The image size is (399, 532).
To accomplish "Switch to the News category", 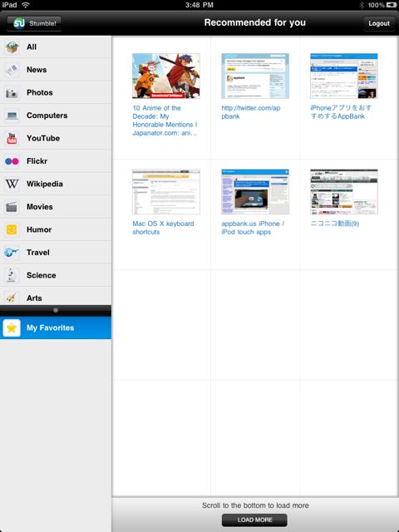I will coord(56,70).
